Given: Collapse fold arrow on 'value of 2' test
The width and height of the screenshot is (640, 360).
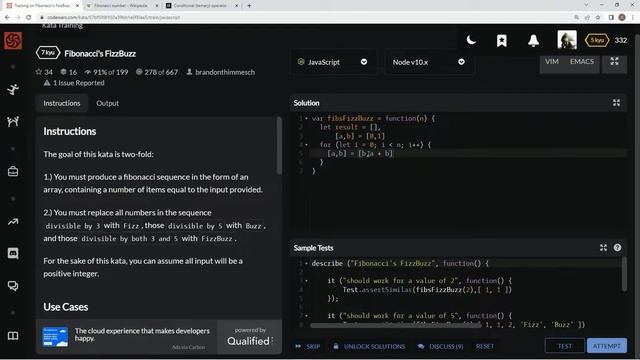Looking at the screenshot, I should [x=307, y=281].
